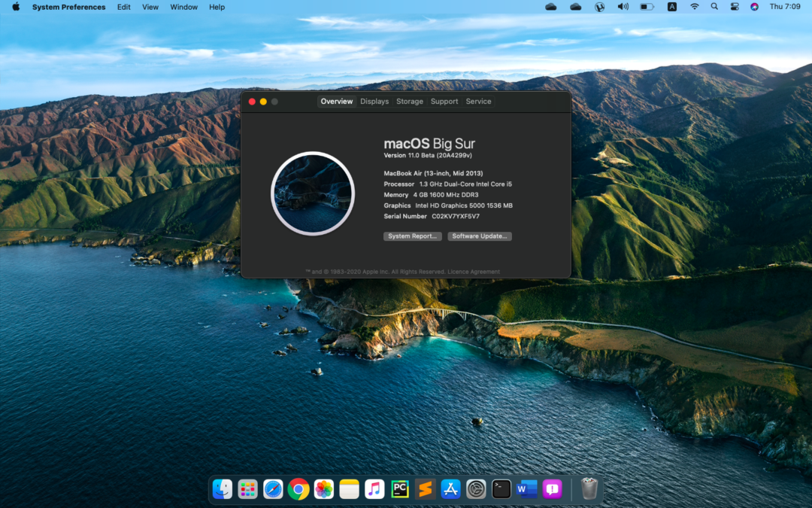Launch Terminal from the Dock
The height and width of the screenshot is (508, 812).
click(x=501, y=489)
